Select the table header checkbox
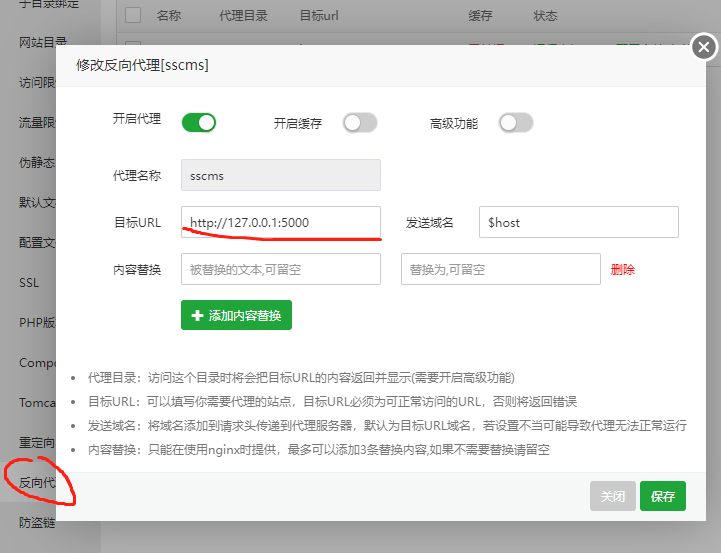Image resolution: width=721 pixels, height=553 pixels. tap(132, 16)
